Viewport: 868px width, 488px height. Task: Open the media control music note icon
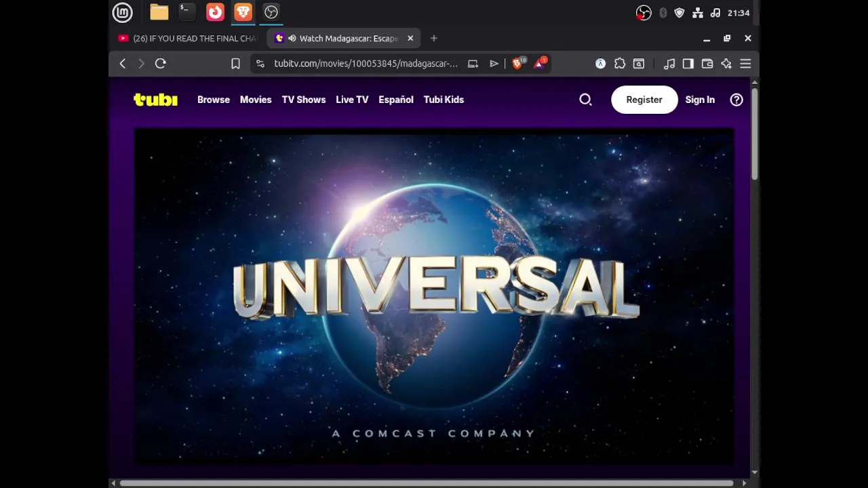click(669, 64)
